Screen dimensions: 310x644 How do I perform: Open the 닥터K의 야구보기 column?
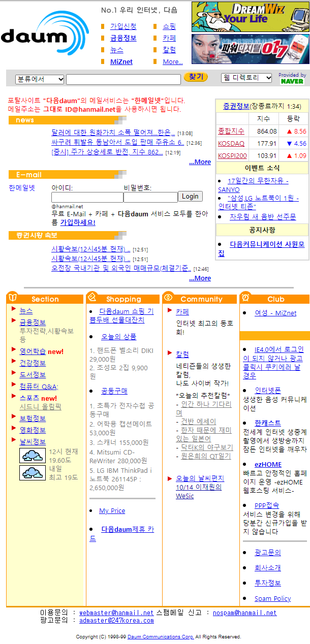click(x=207, y=447)
